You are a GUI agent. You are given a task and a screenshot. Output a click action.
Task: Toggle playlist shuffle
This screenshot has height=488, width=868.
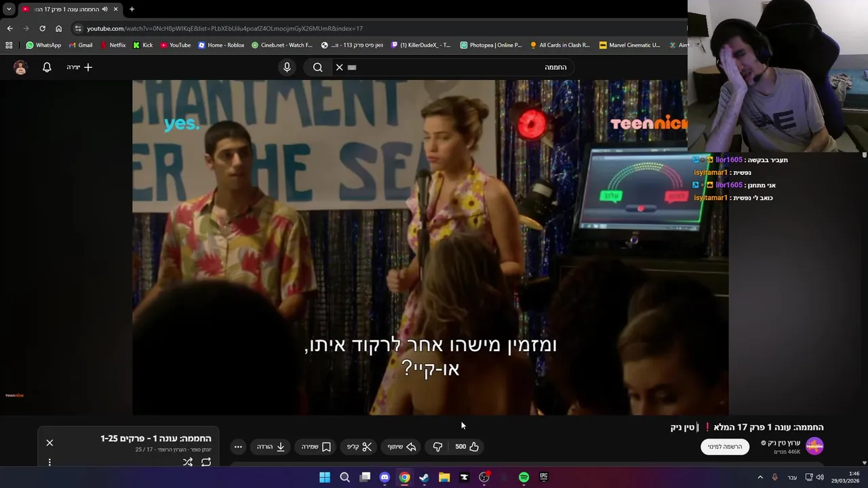(188, 462)
